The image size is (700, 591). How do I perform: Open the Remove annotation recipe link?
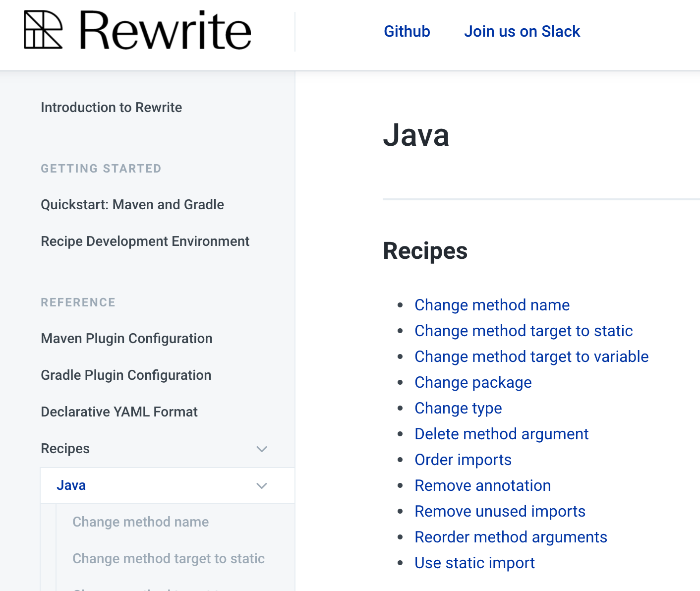[483, 485]
